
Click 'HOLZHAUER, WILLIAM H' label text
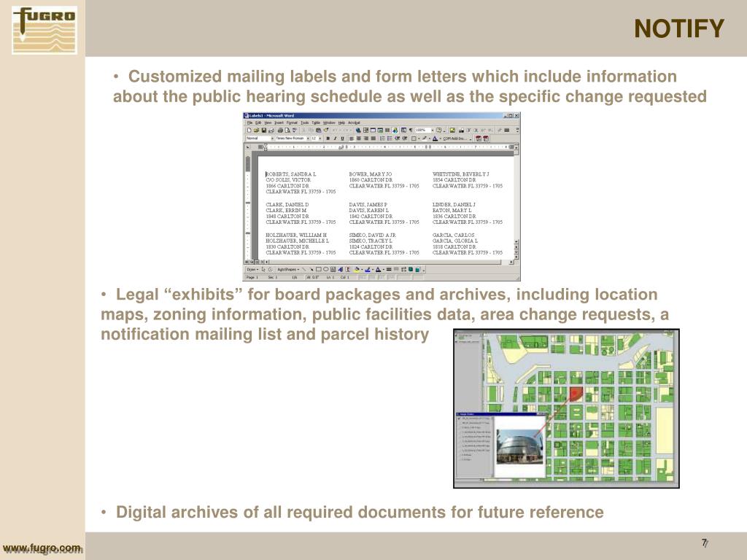click(296, 236)
